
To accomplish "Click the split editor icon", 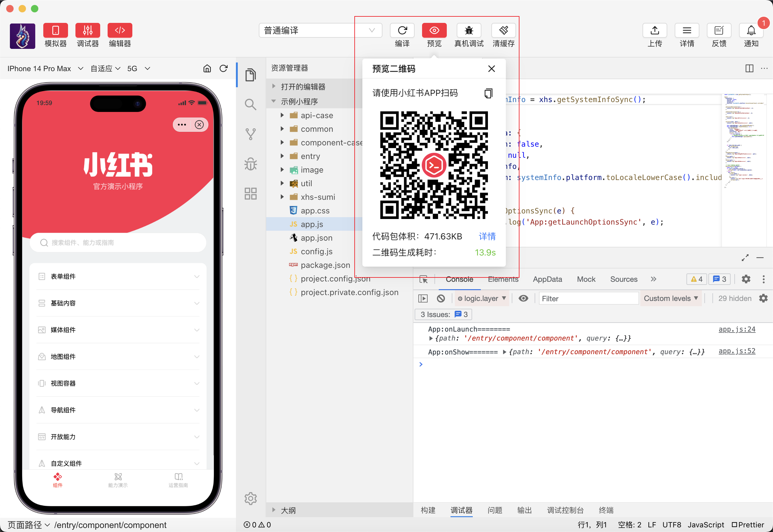I will (x=749, y=69).
